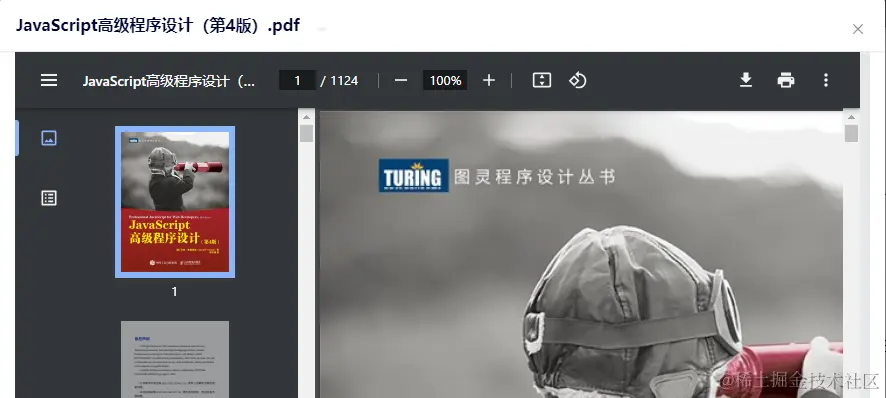886x398 pixels.
Task: Rotate the page counterclockwise
Action: (577, 80)
